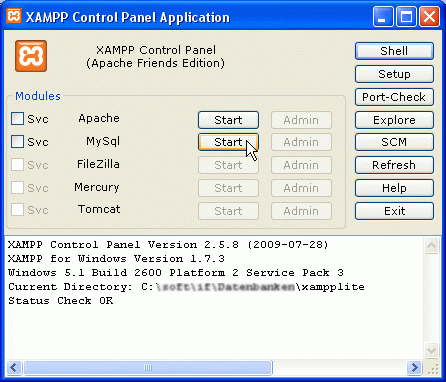446x382 pixels.
Task: Click the log scroll down arrow
Action: tap(432, 351)
